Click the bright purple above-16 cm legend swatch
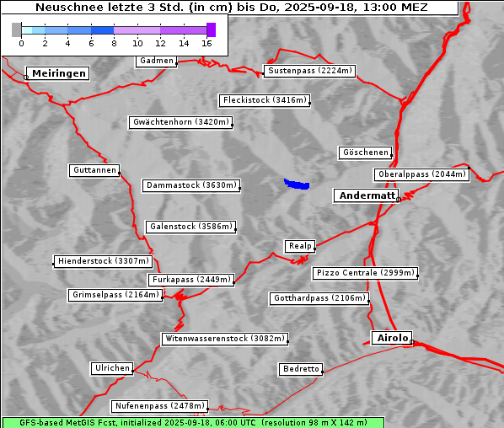Screen dimensions: 504x428 pos(212,29)
